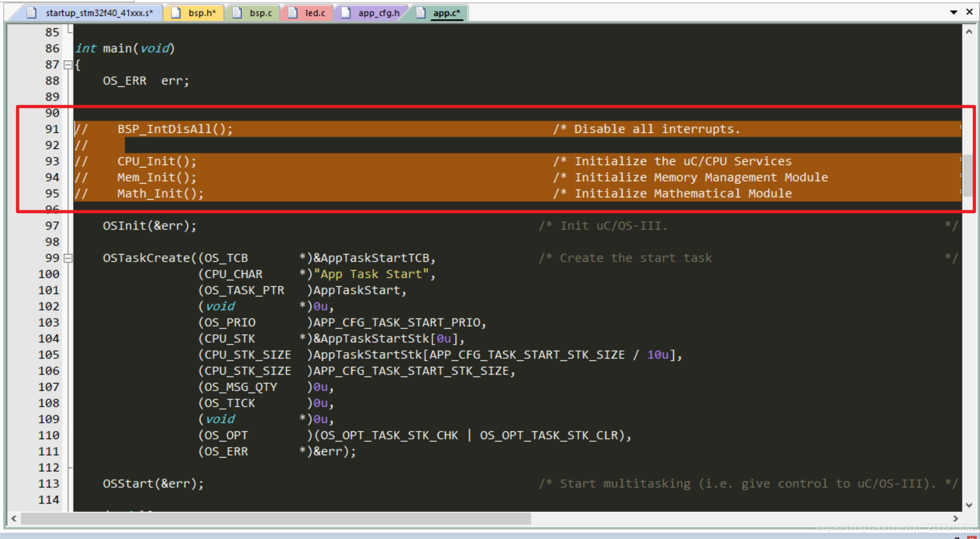Image resolution: width=980 pixels, height=539 pixels.
Task: Click the file icon on the startup_stm32f40_41xxx.s tab
Action: [x=32, y=13]
